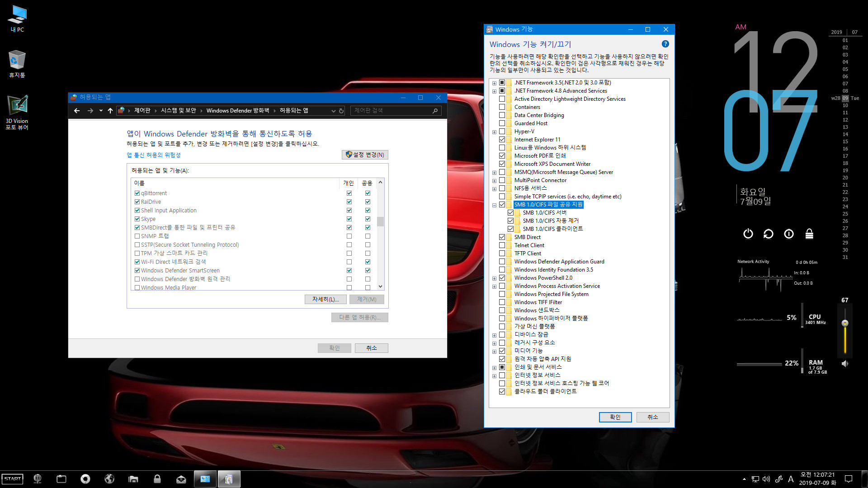This screenshot has height=488, width=868.
Task: Switch to the Windows Features taskbar item
Action: coord(229,479)
